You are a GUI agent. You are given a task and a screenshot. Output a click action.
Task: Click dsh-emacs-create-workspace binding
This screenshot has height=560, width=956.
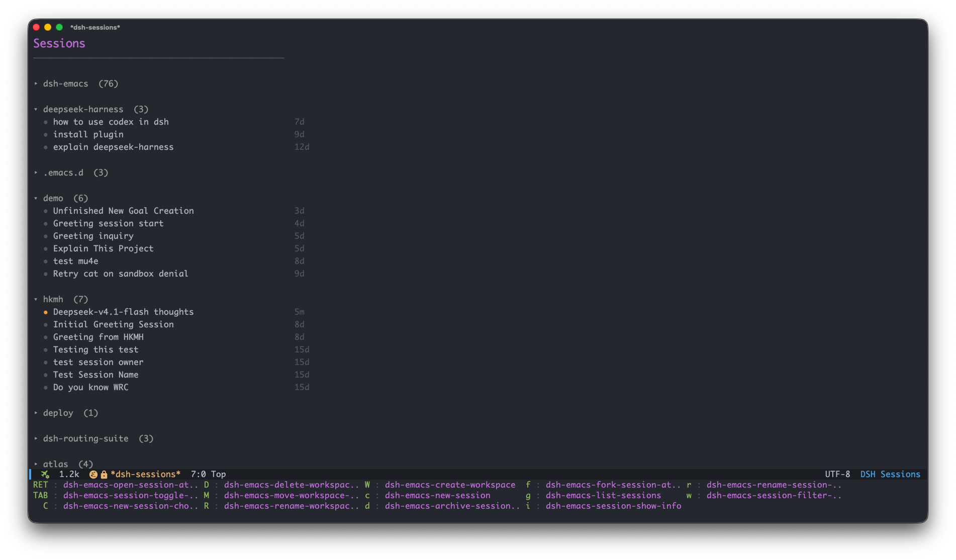[450, 485]
